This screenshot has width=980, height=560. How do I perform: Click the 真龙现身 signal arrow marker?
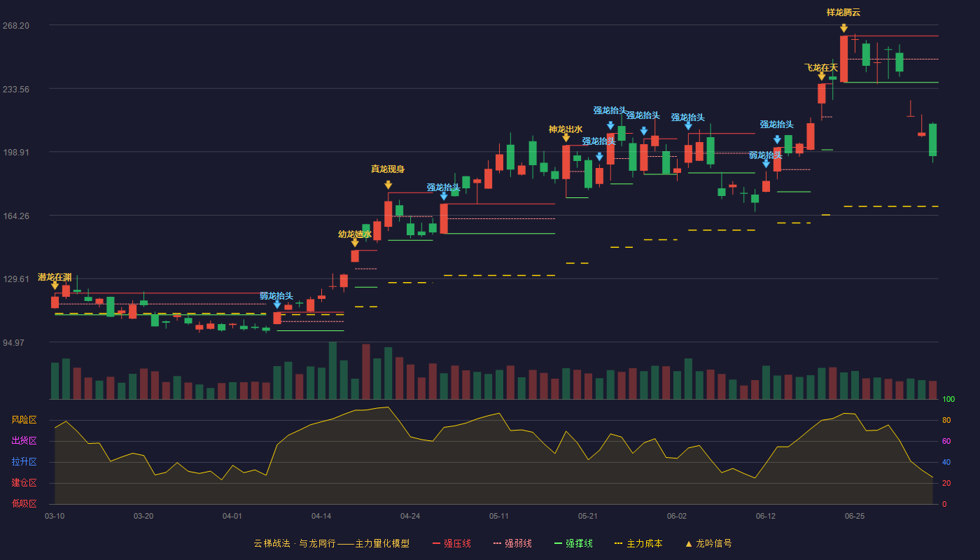[388, 185]
